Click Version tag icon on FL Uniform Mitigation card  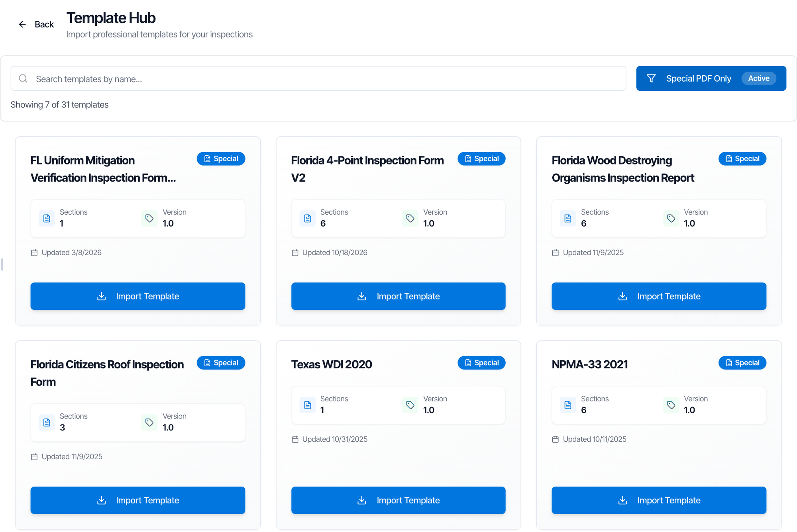[149, 218]
